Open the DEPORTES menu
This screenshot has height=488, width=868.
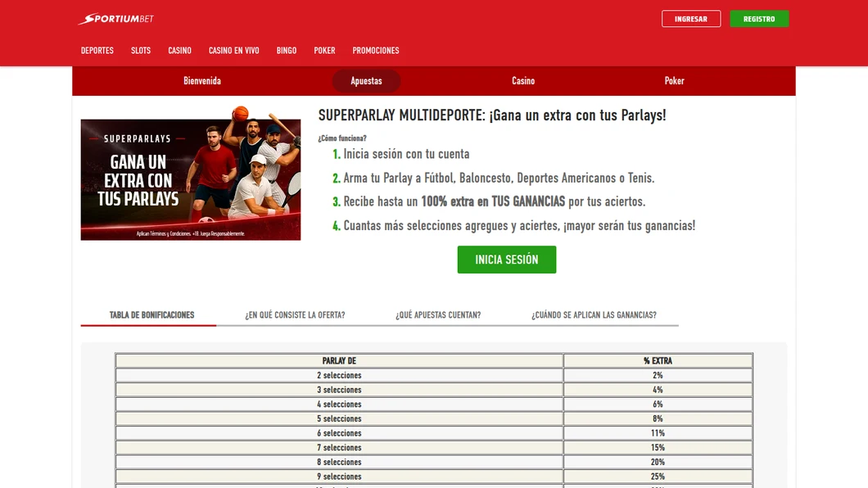click(x=97, y=50)
